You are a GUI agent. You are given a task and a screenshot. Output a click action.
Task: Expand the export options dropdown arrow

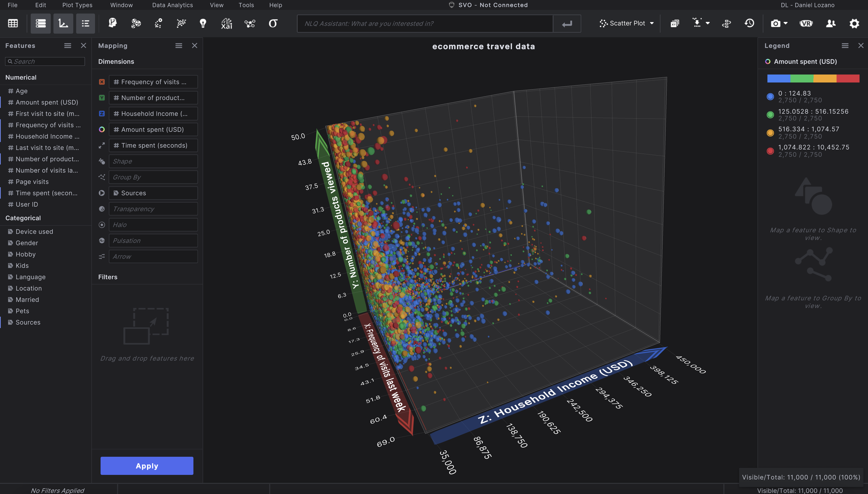[x=708, y=23]
